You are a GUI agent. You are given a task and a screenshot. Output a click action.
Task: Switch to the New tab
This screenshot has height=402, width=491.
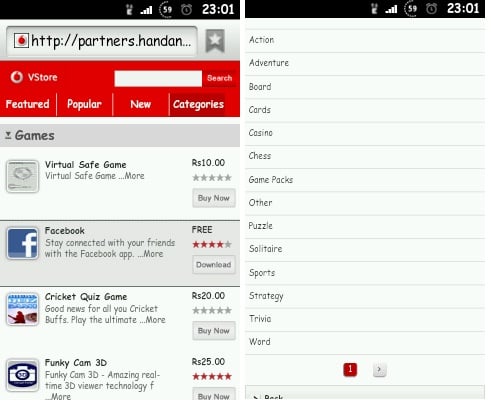[141, 104]
